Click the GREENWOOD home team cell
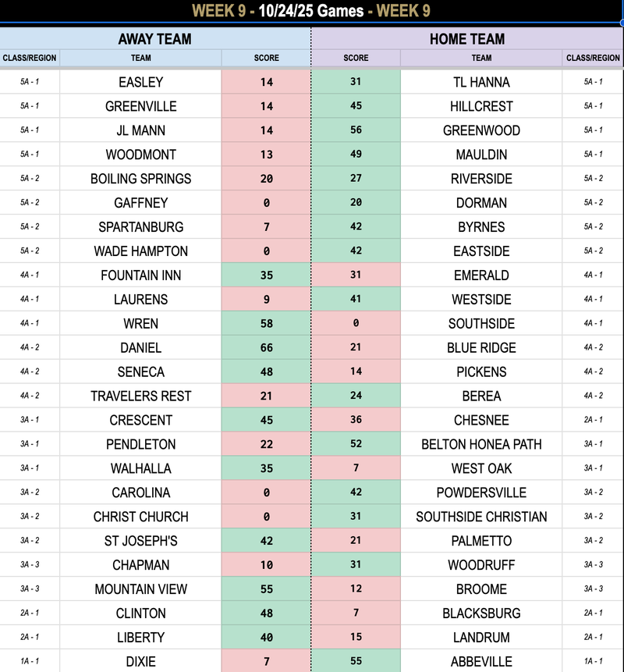The height and width of the screenshot is (672, 624). pos(481,130)
